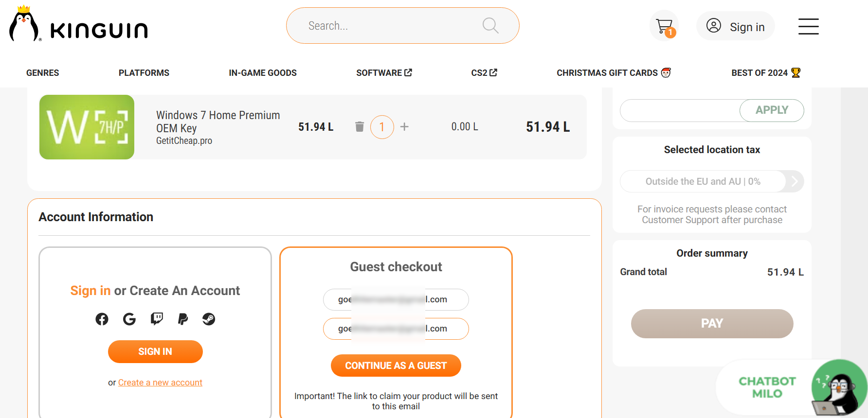This screenshot has width=868, height=418.
Task: Sign in with Steam icon
Action: (x=209, y=319)
